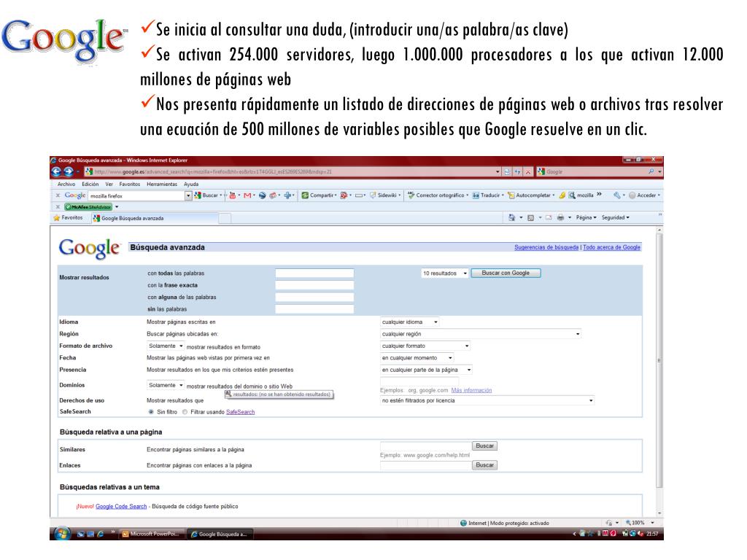This screenshot has width=747, height=560.
Task: Select 'Filtrar usando SafeSearch' radio button
Action: (x=185, y=412)
